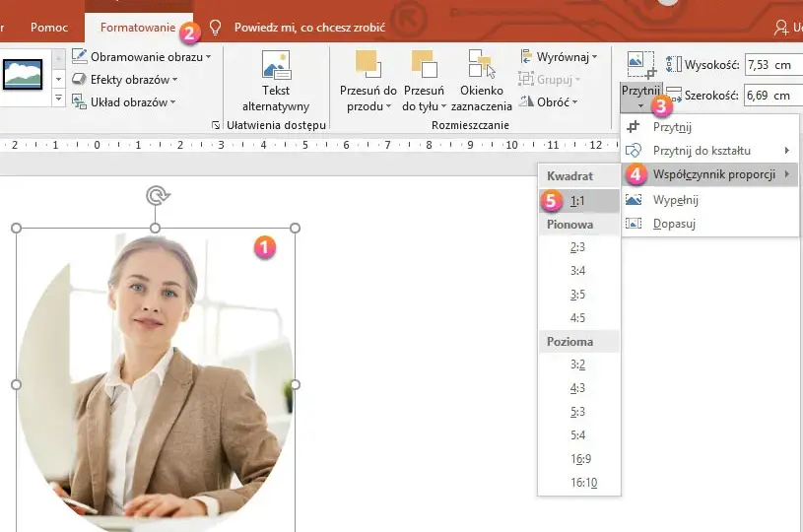Open Układ obrazów dropdown
This screenshot has height=532, width=803.
click(x=123, y=101)
